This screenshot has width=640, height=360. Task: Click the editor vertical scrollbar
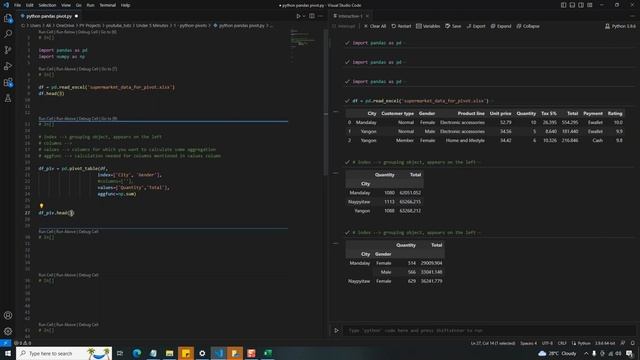click(325, 102)
